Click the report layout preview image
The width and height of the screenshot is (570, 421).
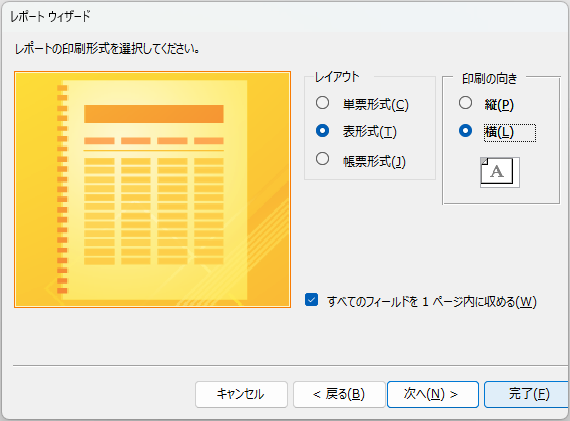[152, 189]
